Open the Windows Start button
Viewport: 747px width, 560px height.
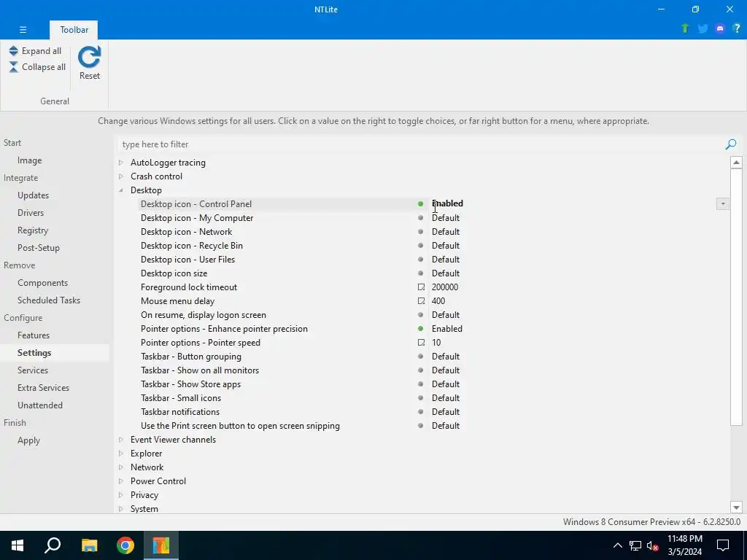[18, 545]
